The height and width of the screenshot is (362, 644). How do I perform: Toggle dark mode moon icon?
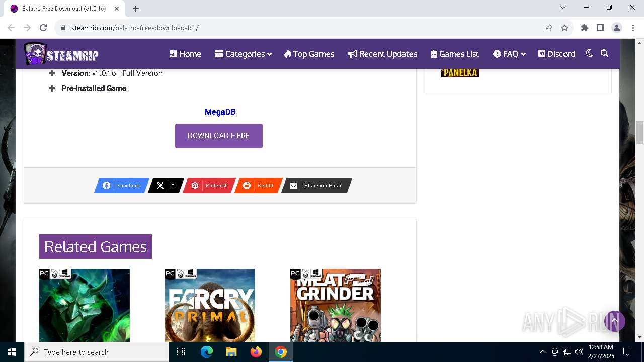tap(590, 53)
